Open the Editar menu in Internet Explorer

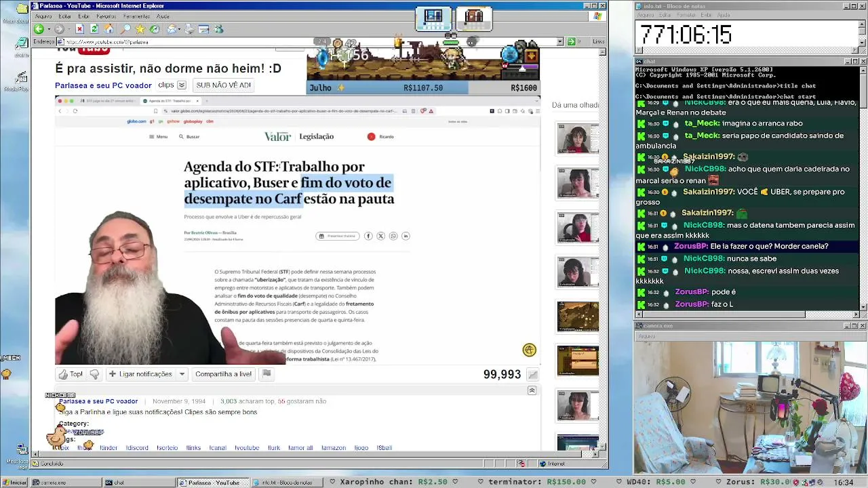(x=65, y=16)
